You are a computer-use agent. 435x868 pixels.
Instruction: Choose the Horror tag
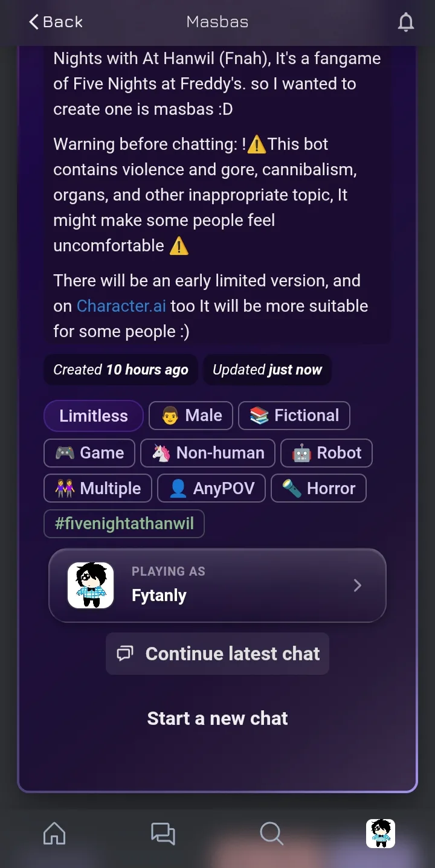point(319,488)
